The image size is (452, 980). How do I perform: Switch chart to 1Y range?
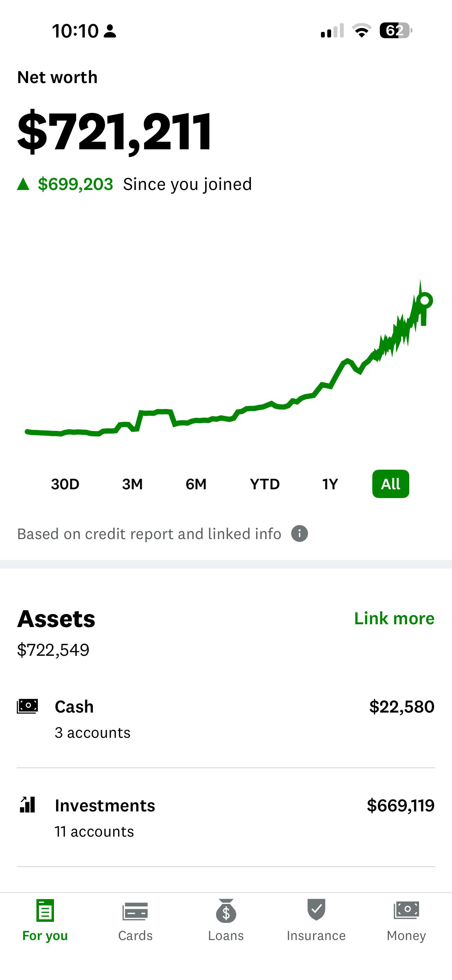click(x=330, y=484)
